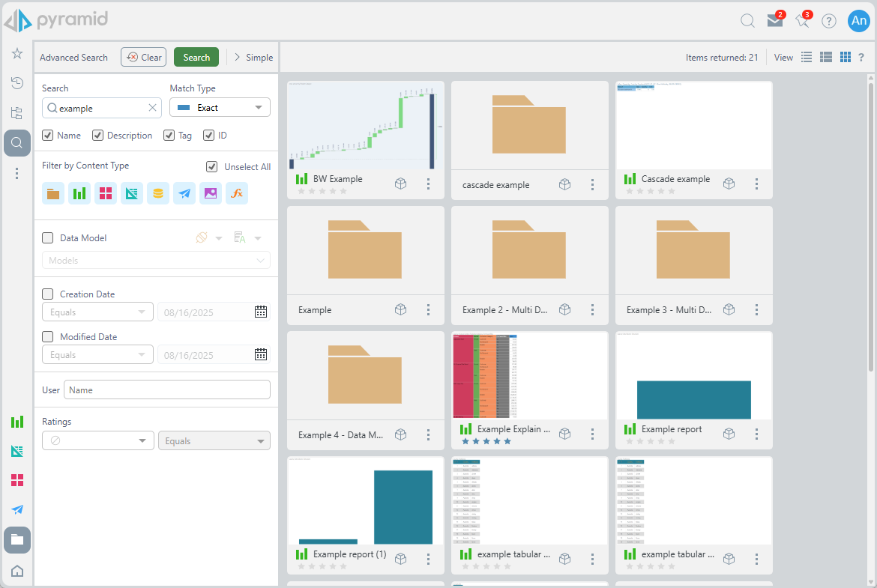Switch to thumbnail grid view
This screenshot has height=588, width=877.
tap(845, 58)
